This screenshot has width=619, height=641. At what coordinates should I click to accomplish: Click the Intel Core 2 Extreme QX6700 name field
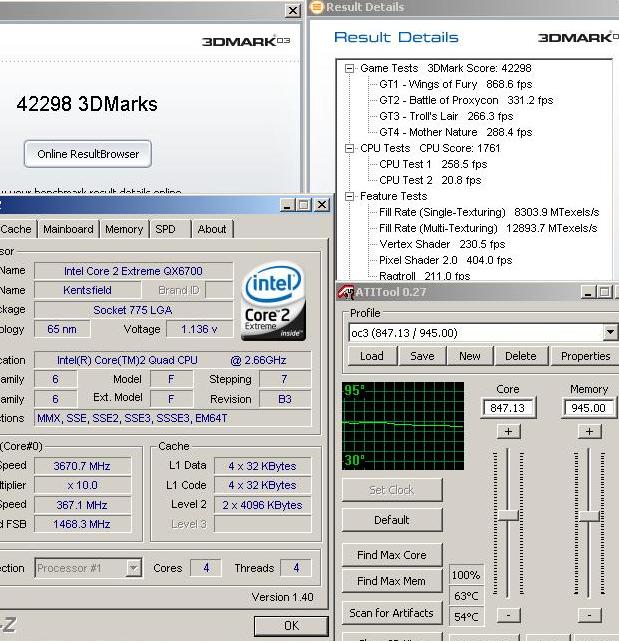tap(133, 271)
